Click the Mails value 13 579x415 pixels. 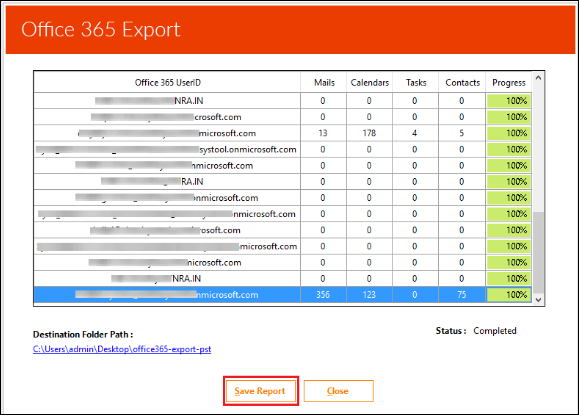click(323, 133)
